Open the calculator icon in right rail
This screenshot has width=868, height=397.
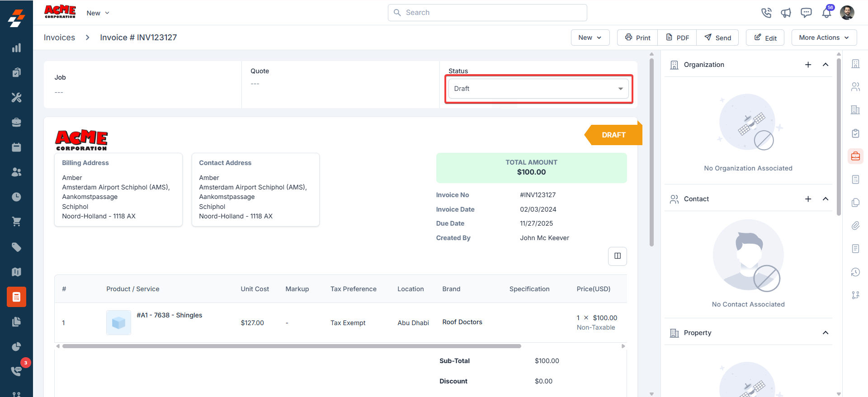coord(855,180)
